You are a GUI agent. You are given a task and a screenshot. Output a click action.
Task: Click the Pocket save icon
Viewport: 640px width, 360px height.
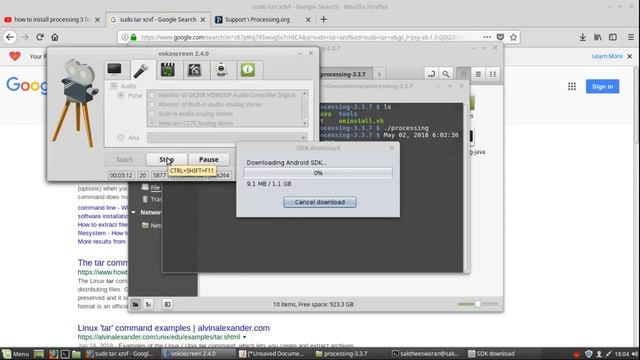pos(500,37)
